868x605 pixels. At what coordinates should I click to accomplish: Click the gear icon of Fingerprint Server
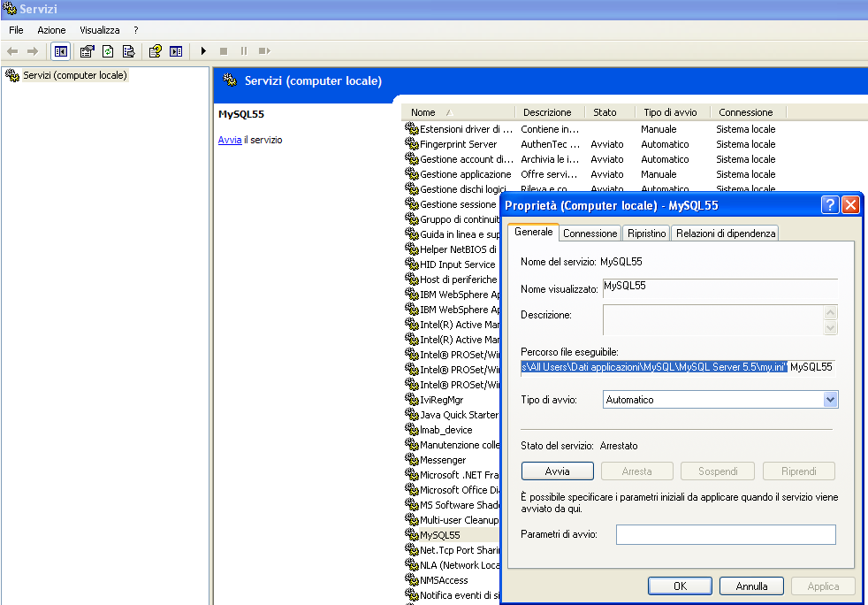coord(412,144)
